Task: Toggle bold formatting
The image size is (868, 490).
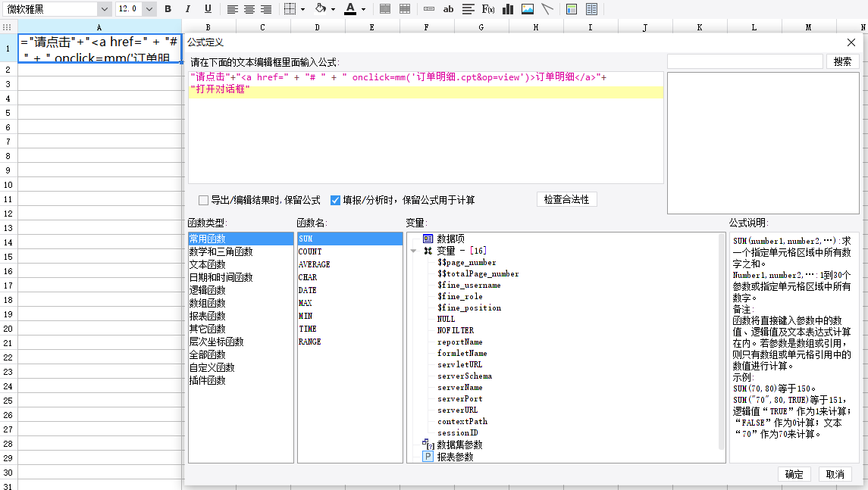Action: (168, 9)
